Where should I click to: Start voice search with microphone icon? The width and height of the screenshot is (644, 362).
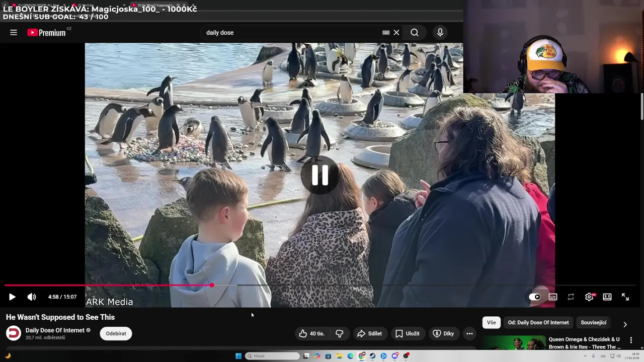coord(440,33)
